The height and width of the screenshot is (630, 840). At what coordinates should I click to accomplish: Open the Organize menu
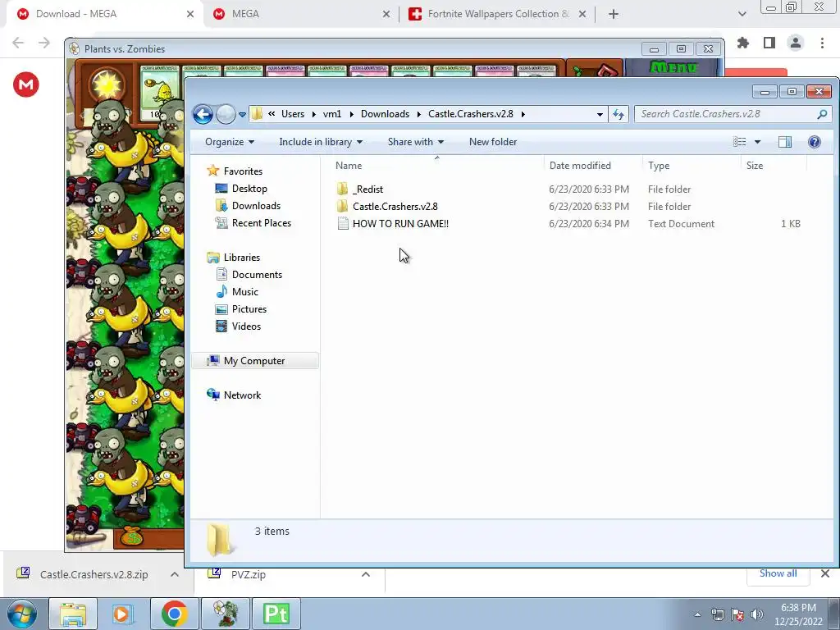(x=230, y=142)
